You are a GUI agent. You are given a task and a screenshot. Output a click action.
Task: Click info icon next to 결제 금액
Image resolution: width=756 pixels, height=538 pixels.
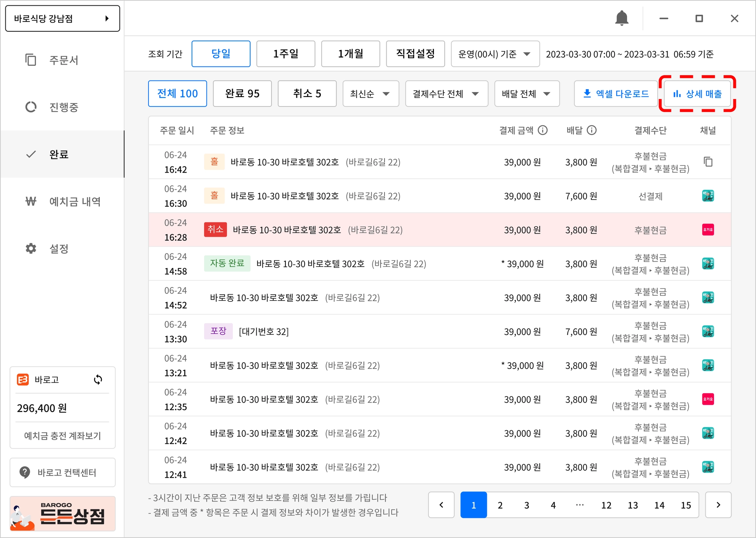pyautogui.click(x=543, y=130)
